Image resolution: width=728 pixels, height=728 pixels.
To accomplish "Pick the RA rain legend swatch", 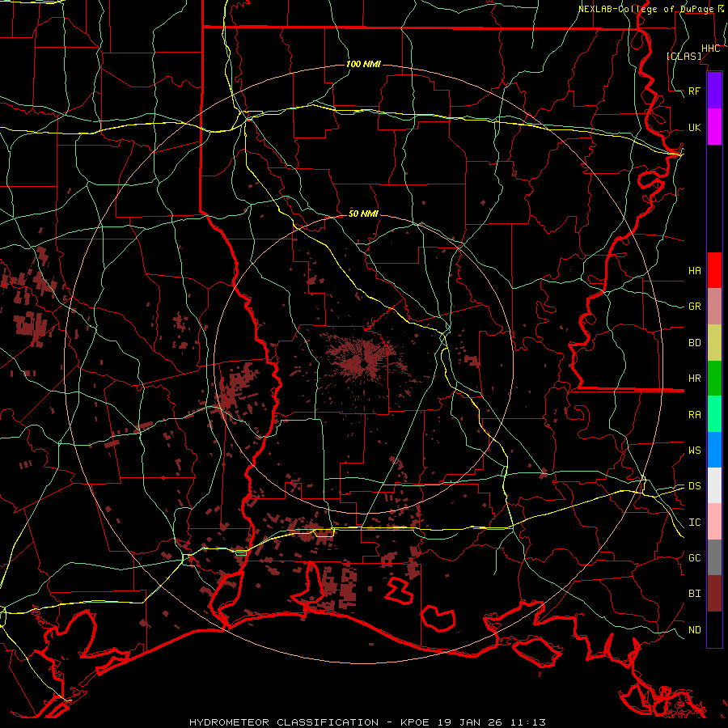I will [714, 414].
